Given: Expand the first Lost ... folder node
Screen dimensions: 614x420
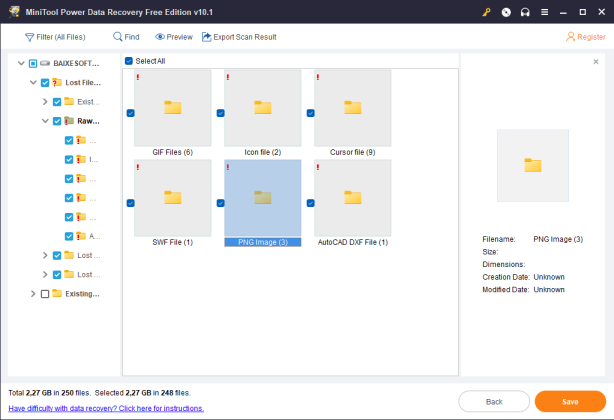Looking at the screenshot, I should click(x=45, y=255).
